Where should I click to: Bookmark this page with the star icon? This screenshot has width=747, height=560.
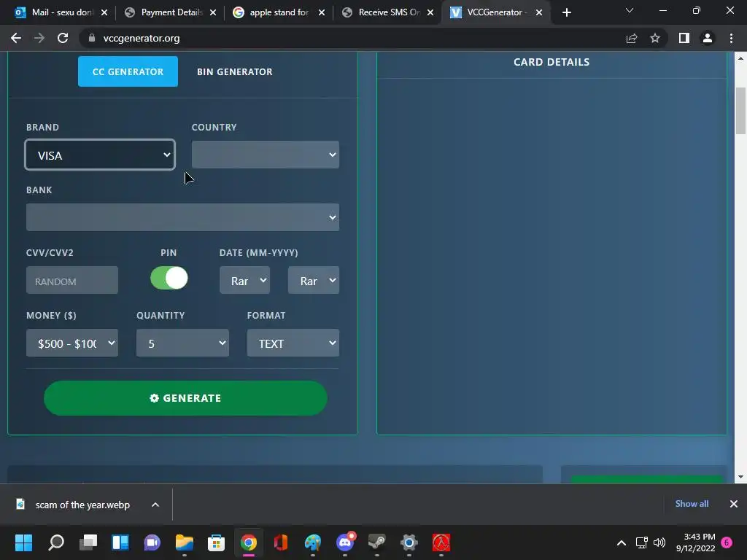pyautogui.click(x=655, y=38)
